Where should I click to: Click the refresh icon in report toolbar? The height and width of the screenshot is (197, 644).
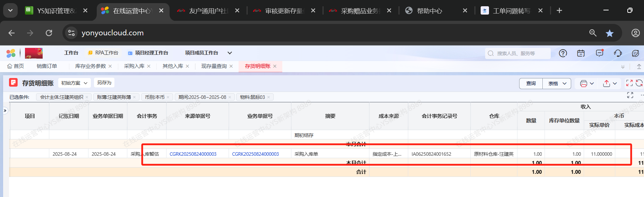click(x=639, y=83)
